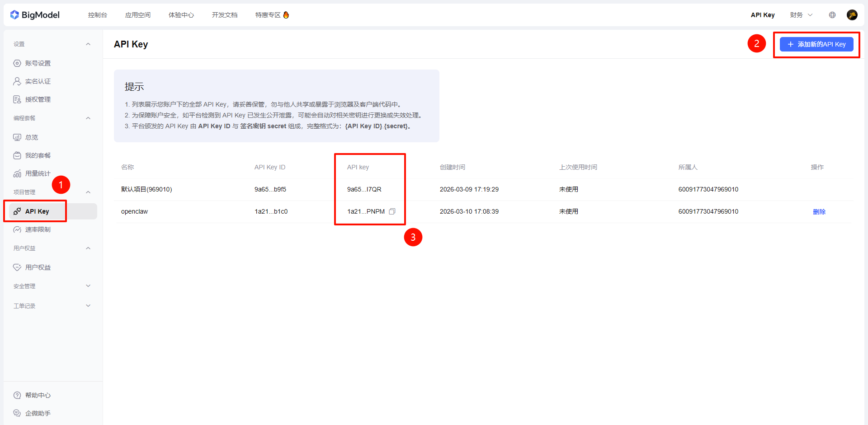Open the 特惠专区 menu item

tap(268, 14)
